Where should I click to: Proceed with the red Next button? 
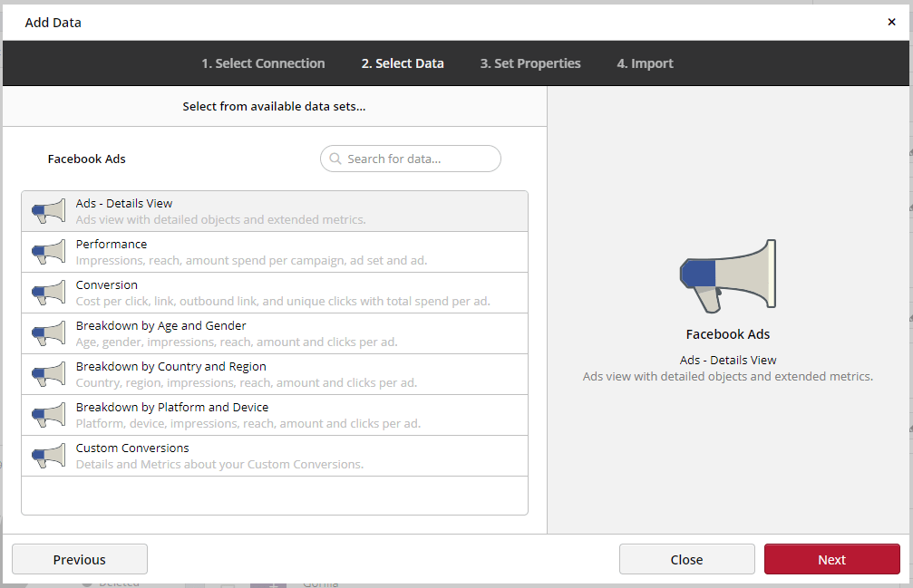click(832, 560)
